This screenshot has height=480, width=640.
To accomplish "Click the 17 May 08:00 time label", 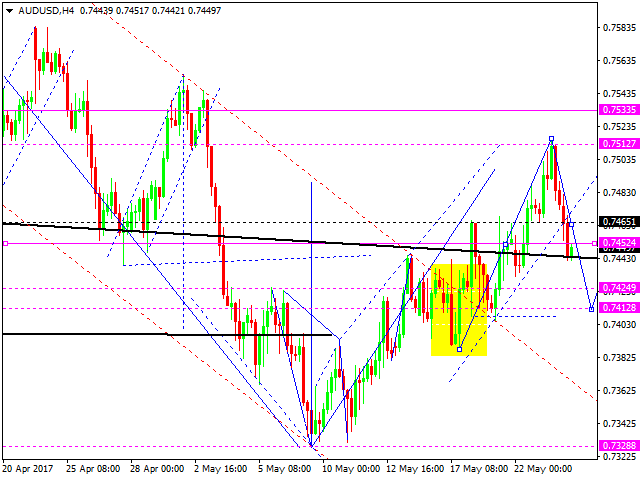I will pyautogui.click(x=479, y=469).
